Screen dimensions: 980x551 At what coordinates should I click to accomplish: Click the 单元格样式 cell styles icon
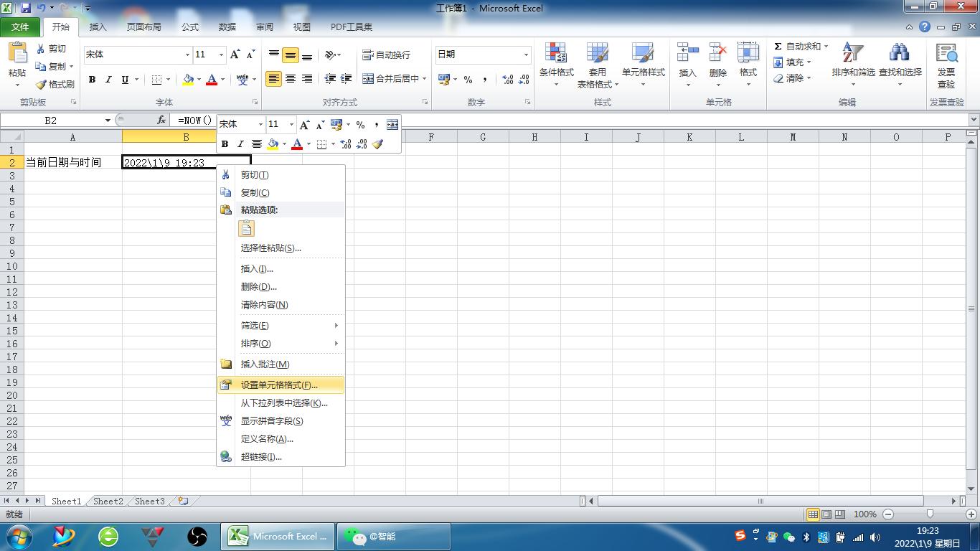click(x=643, y=62)
